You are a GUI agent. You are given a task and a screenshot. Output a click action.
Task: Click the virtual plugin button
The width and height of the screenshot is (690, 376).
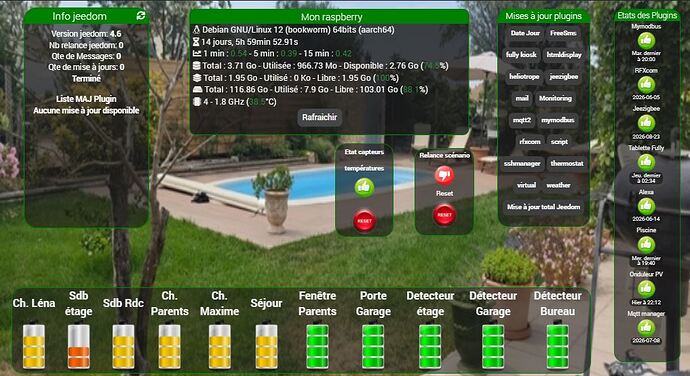click(x=526, y=185)
